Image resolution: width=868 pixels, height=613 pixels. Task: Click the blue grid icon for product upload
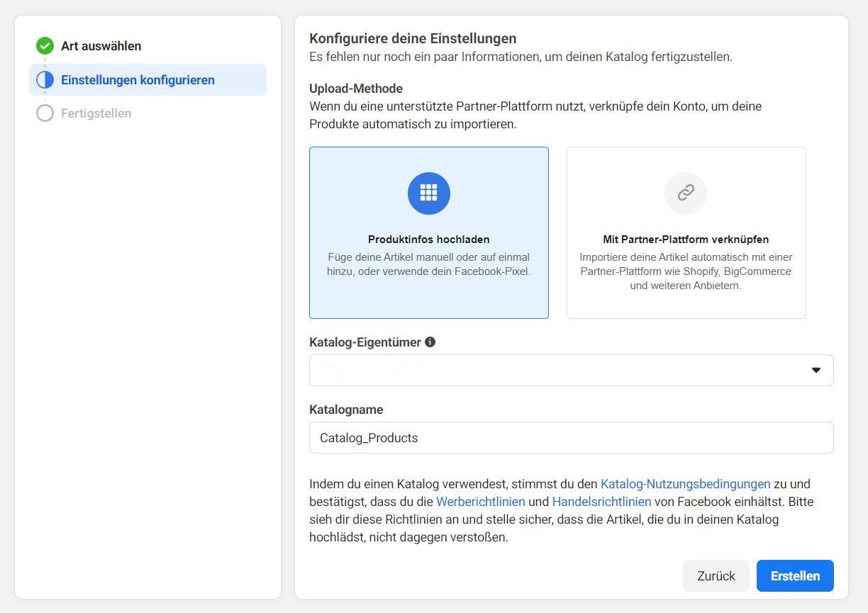(428, 193)
